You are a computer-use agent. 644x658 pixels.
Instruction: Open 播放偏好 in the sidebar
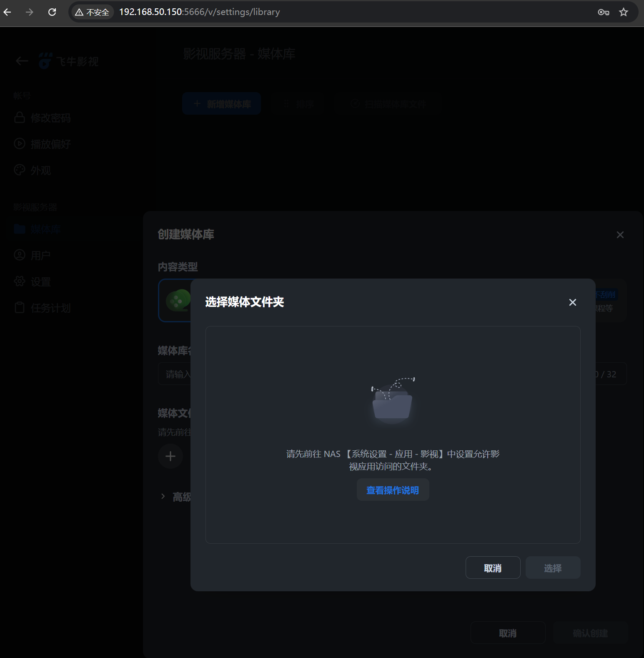[x=43, y=144]
